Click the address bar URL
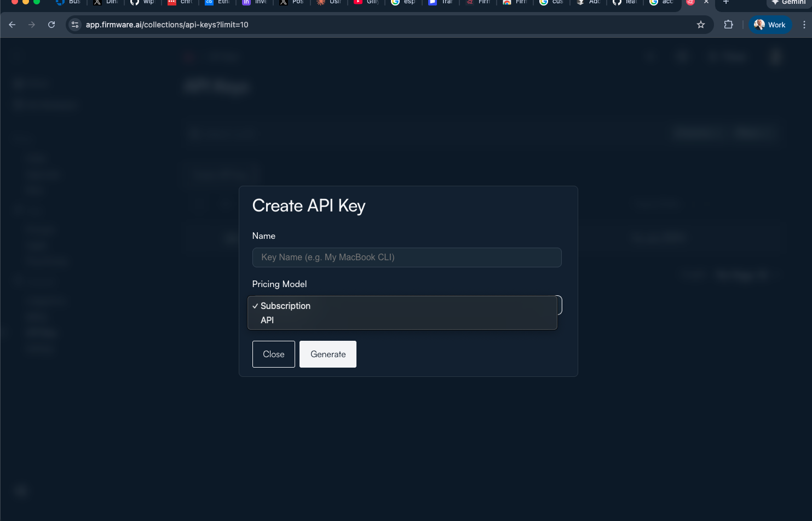Image resolution: width=812 pixels, height=521 pixels. coord(166,25)
